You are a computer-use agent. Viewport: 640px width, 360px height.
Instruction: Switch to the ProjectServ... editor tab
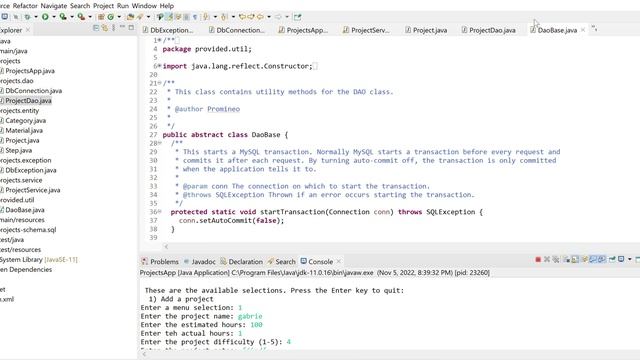tap(366, 30)
